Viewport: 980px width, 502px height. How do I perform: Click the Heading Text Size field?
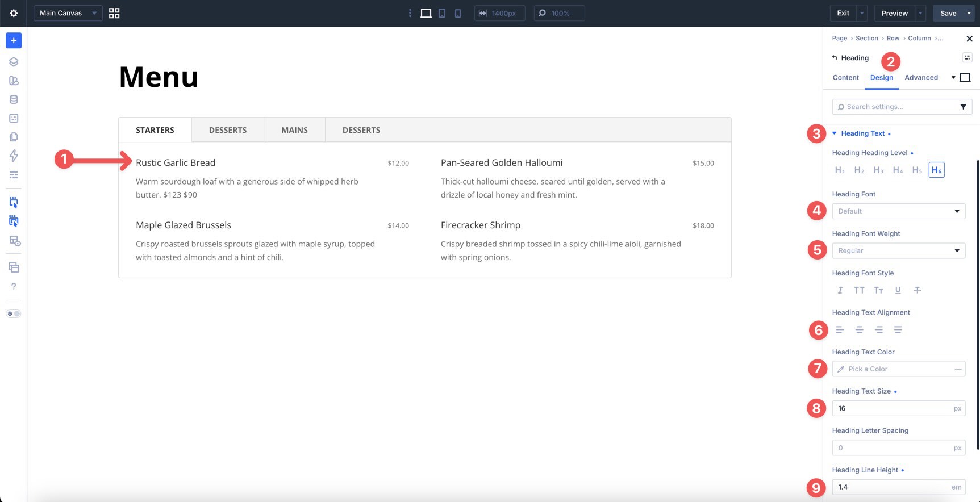[898, 408]
